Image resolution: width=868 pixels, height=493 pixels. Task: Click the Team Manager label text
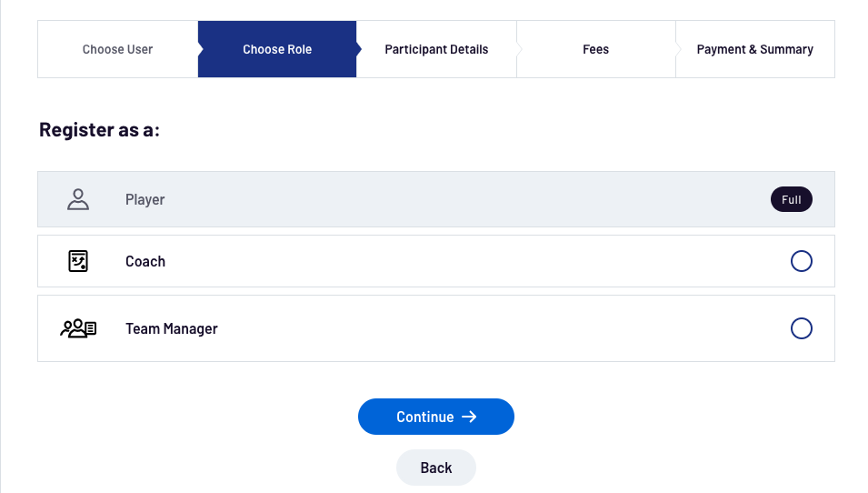[x=172, y=329]
